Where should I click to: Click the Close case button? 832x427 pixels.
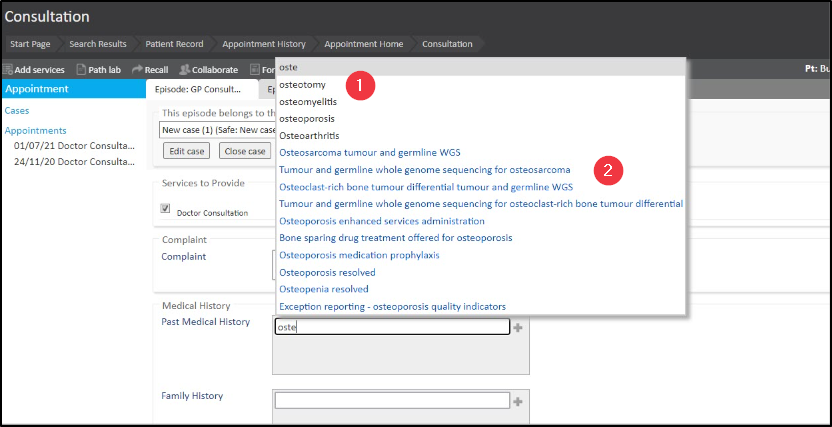(x=246, y=151)
